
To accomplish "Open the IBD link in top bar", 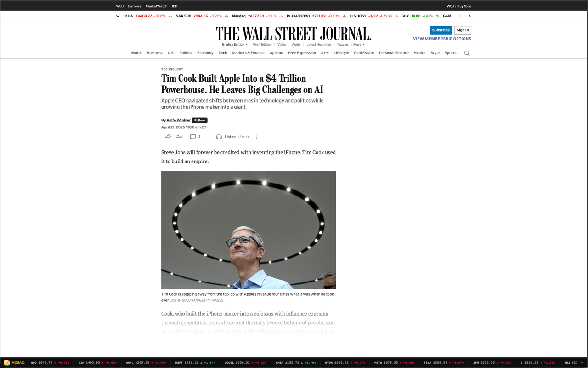I will 175,6.
